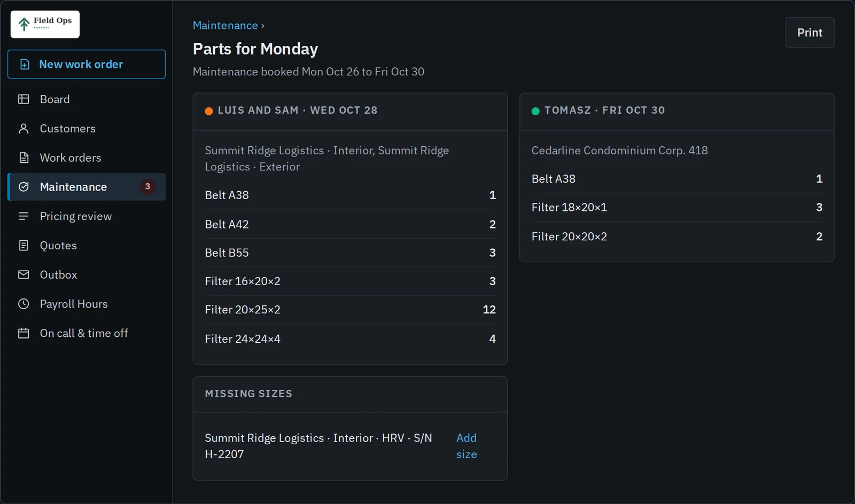Click Cedarline Condominium Corp. 418 text

(x=619, y=151)
